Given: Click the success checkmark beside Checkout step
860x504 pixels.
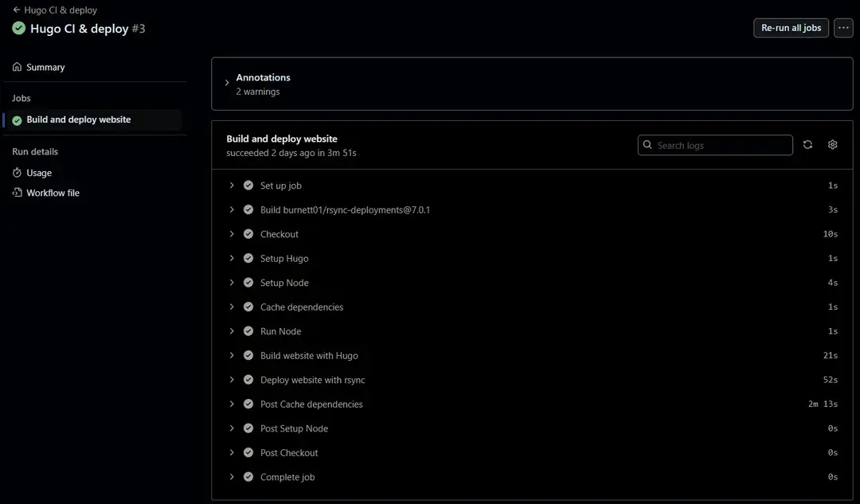Looking at the screenshot, I should [x=248, y=234].
